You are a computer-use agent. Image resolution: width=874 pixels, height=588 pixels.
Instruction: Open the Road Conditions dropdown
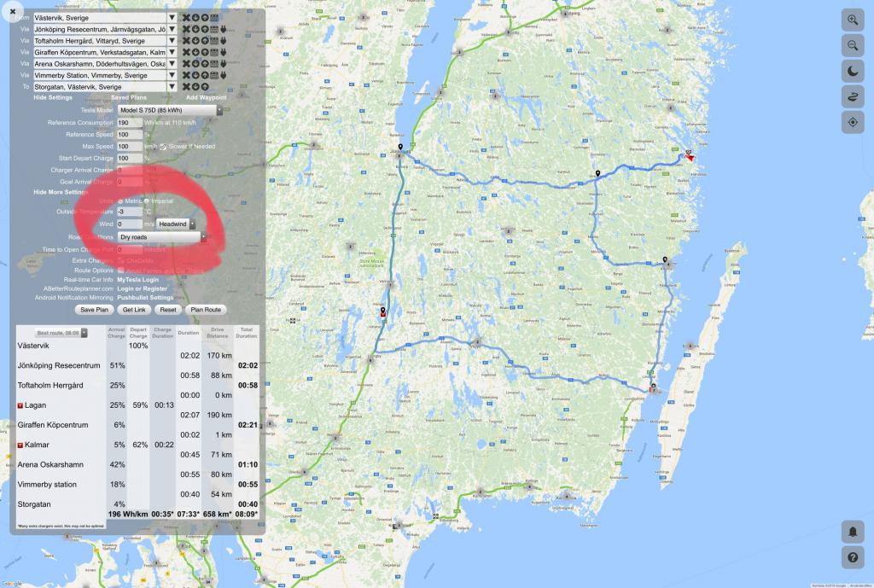coord(160,236)
